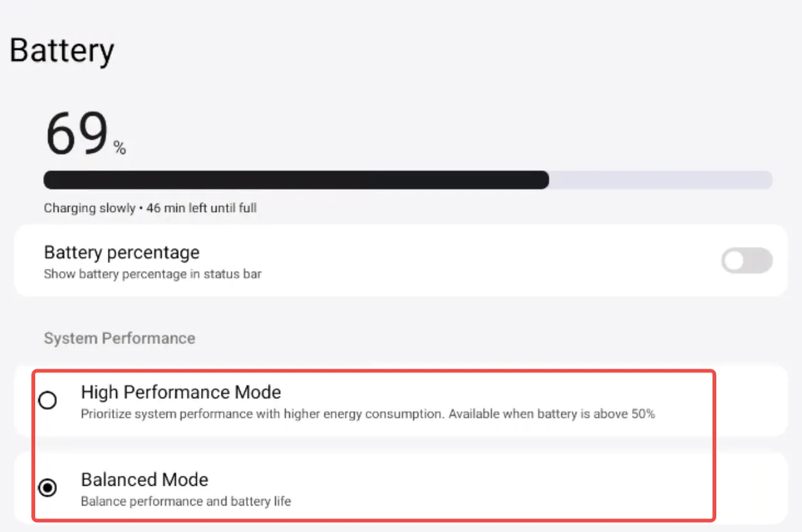Image resolution: width=802 pixels, height=532 pixels.
Task: Click the large 69 battery number
Action: pyautogui.click(x=76, y=134)
